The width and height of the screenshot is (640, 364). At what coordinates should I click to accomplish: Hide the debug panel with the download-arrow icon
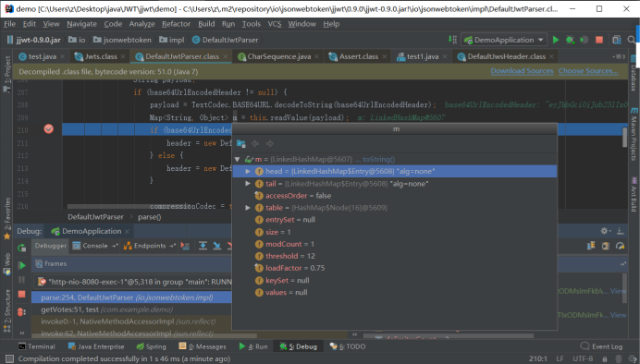[x=621, y=231]
